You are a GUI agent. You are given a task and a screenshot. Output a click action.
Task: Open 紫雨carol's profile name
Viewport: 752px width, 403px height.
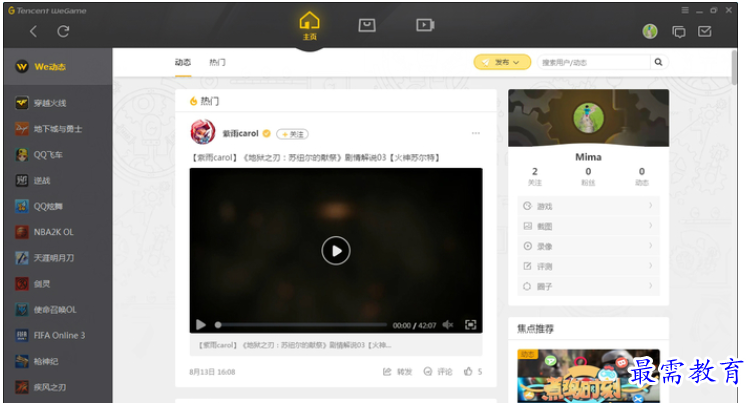click(x=240, y=133)
